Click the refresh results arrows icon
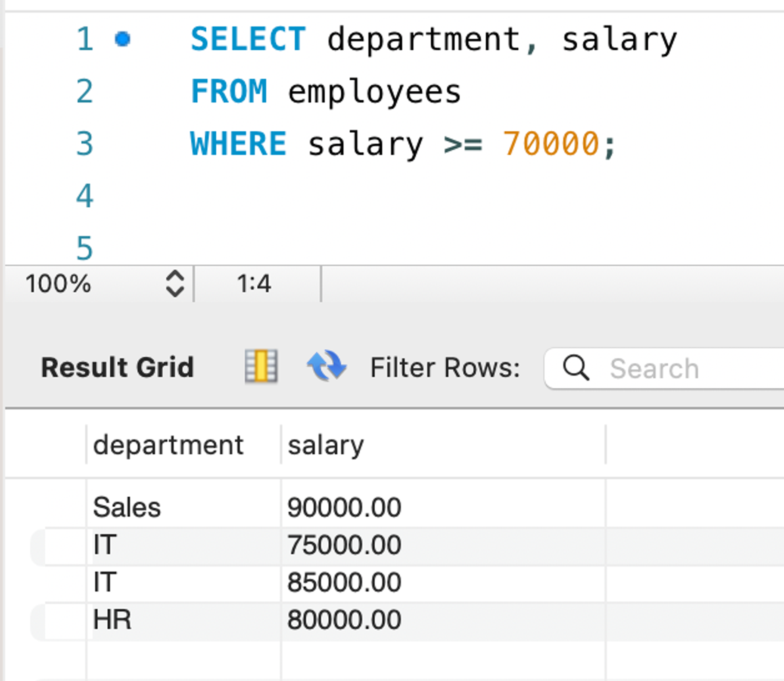Screen dimensions: 784x681 [326, 366]
